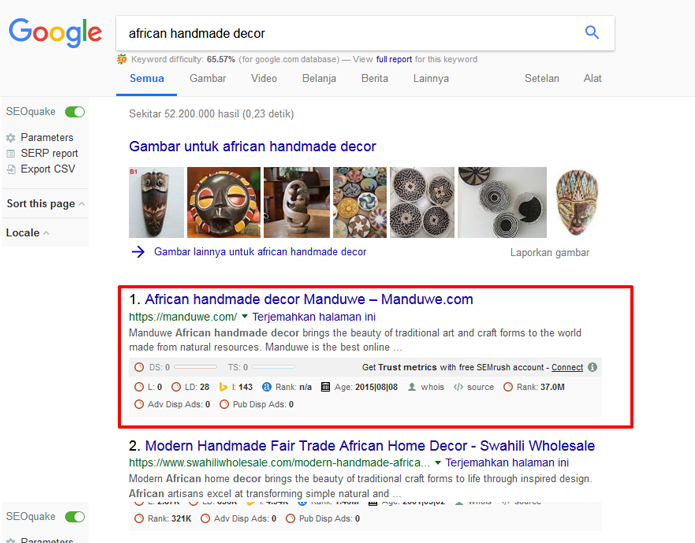Click the Export CSV icon

11,169
